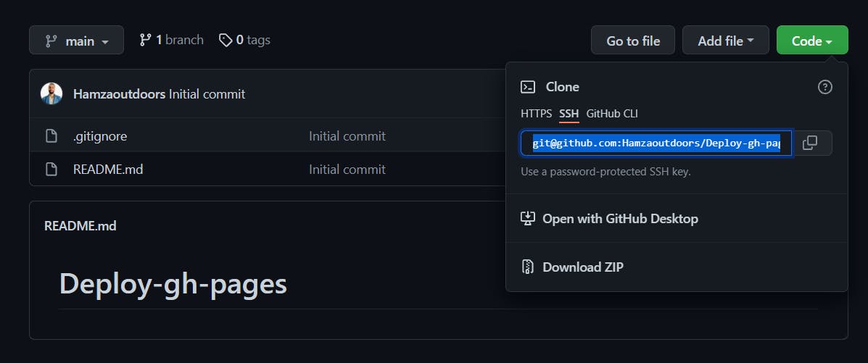Click the zip archive icon
The height and width of the screenshot is (363, 868).
tap(528, 267)
